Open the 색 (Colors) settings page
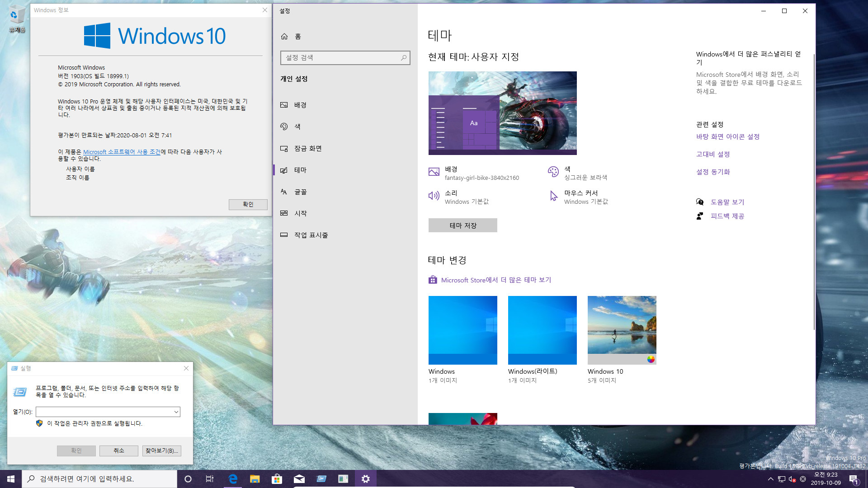Screen dimensions: 868x488 [x=345, y=127]
